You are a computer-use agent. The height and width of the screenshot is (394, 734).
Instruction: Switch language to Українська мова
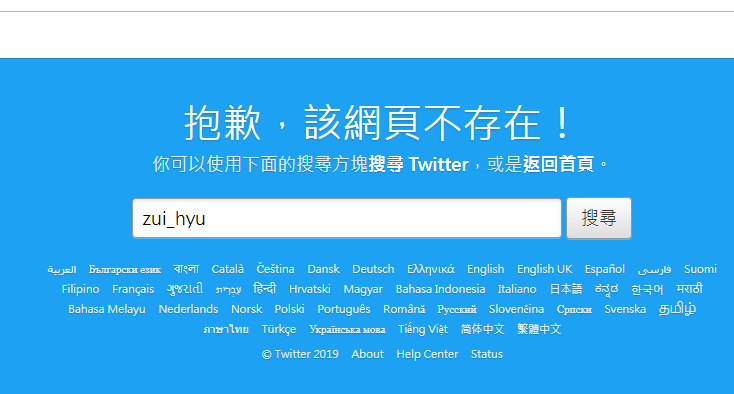(x=347, y=329)
